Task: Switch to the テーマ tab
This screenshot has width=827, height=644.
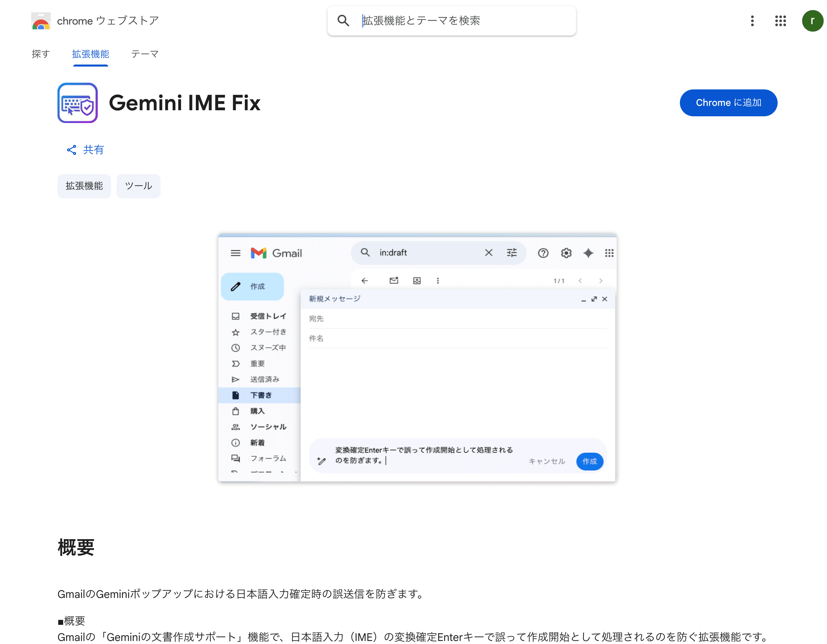Action: point(145,54)
